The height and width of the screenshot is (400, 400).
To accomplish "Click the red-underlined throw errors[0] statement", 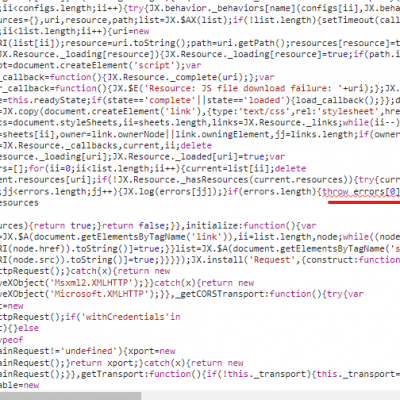I will 361,192.
